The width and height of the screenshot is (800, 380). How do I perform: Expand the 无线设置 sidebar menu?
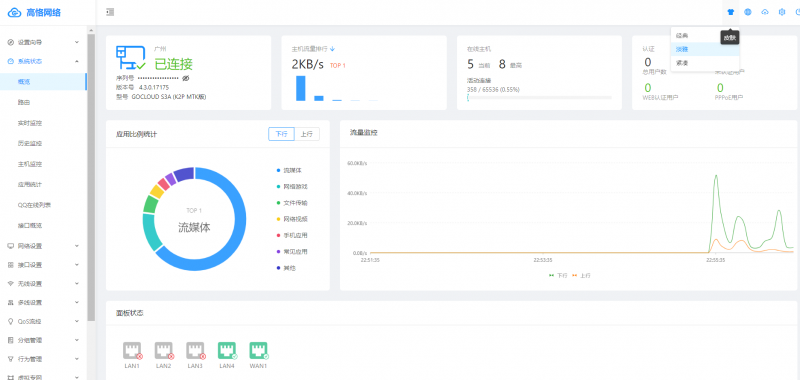43,284
